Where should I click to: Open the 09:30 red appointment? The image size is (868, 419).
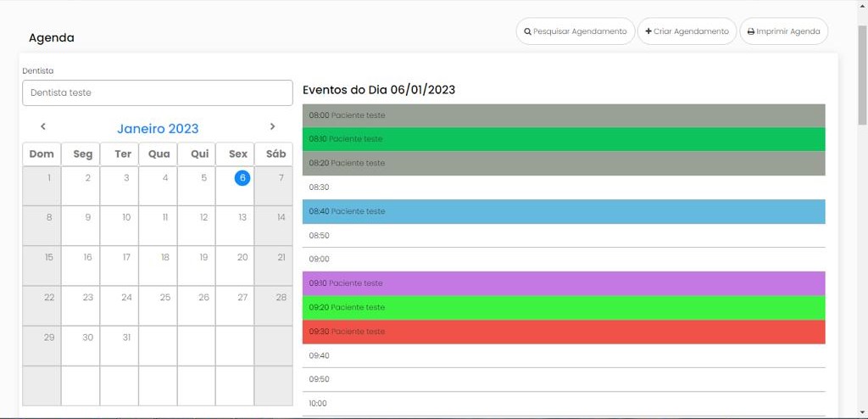(x=563, y=332)
